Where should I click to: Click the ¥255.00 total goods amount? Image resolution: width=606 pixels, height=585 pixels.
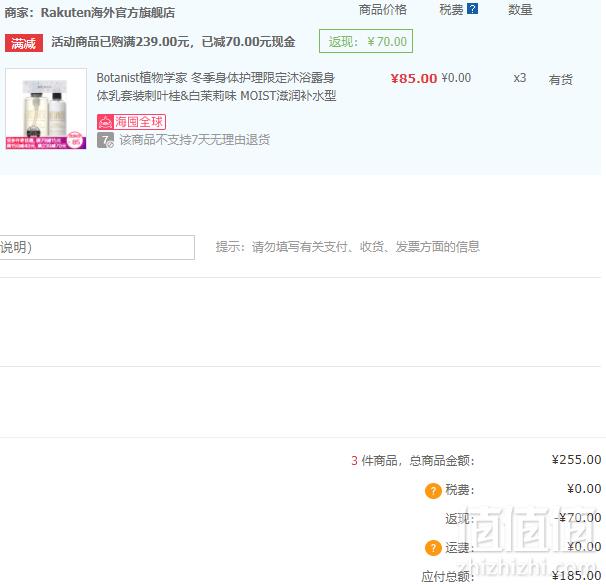point(576,460)
